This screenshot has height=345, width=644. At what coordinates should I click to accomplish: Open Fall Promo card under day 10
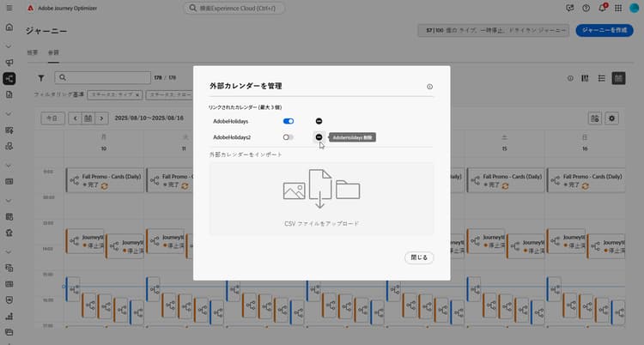106,180
